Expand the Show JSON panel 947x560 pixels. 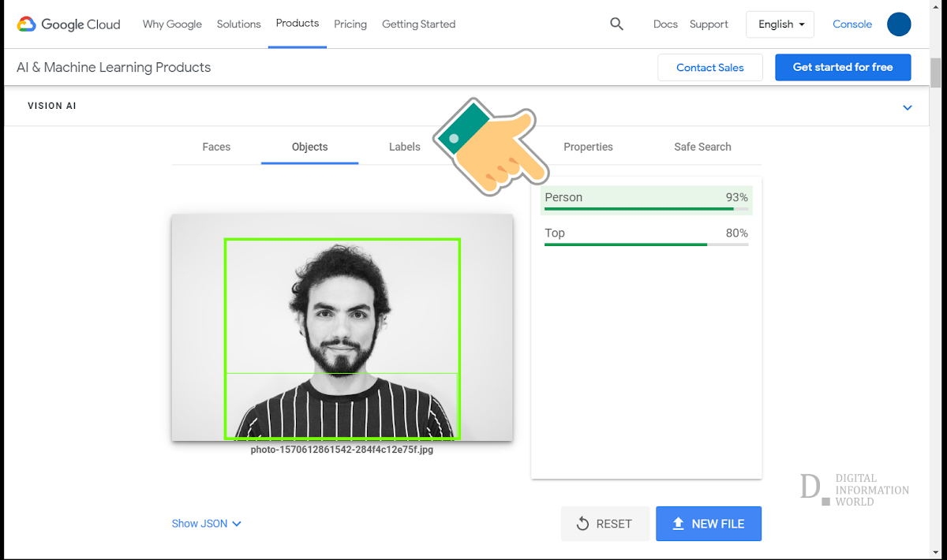207,524
